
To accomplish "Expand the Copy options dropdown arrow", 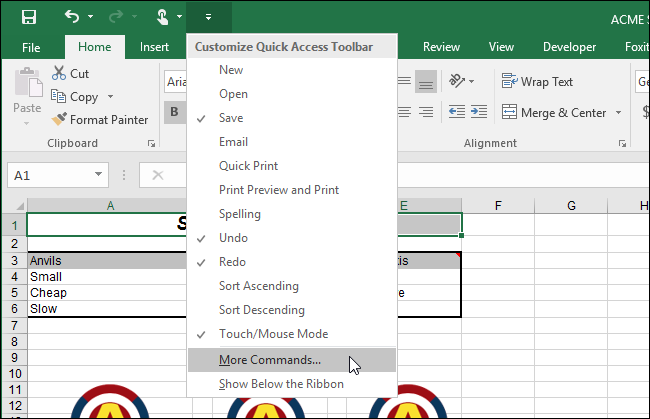I will (x=110, y=97).
